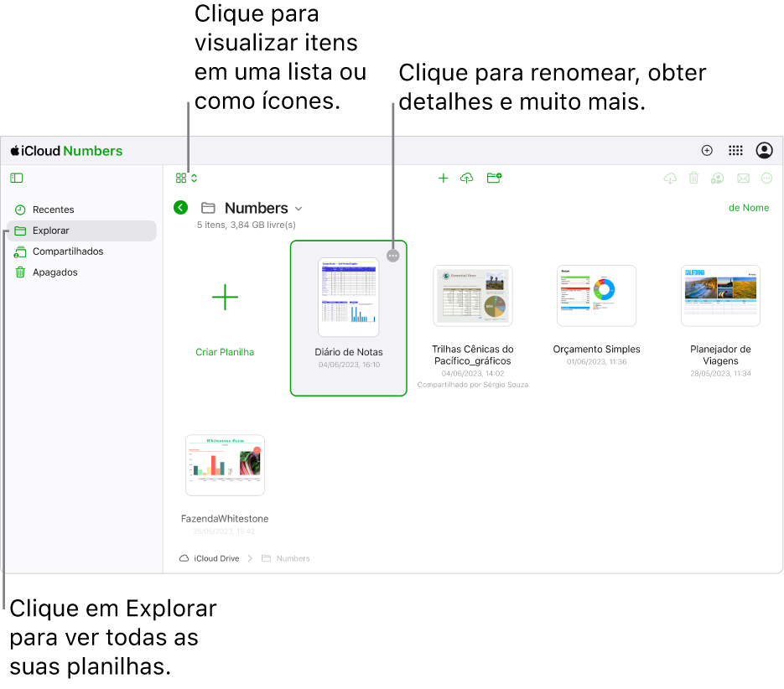Open the account profile icon
The width and height of the screenshot is (784, 689).
[x=764, y=151]
